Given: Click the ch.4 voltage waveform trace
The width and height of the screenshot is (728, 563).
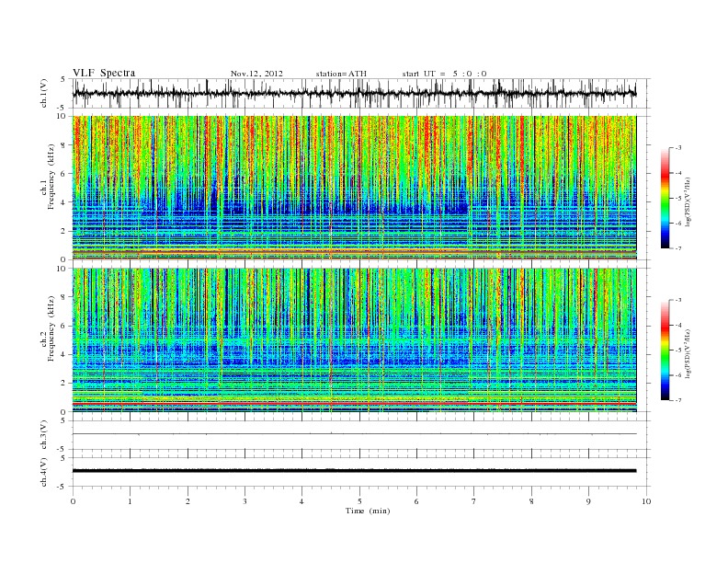Looking at the screenshot, I should (x=354, y=471).
